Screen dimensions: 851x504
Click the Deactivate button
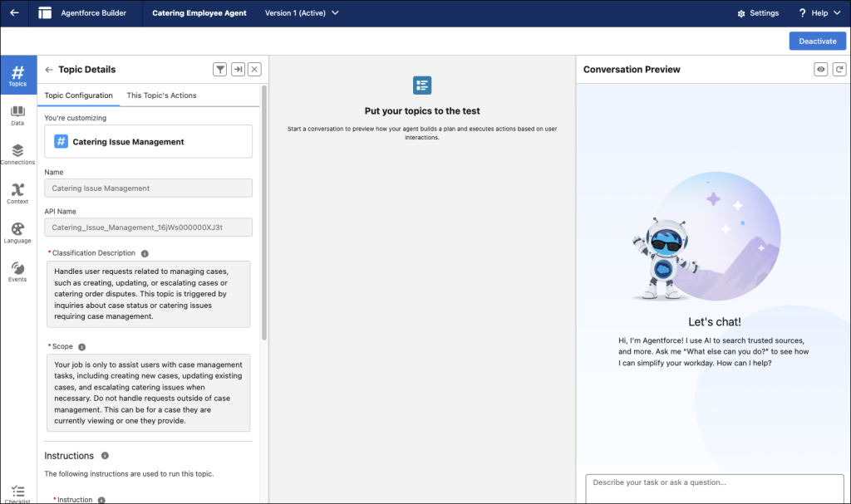click(817, 41)
